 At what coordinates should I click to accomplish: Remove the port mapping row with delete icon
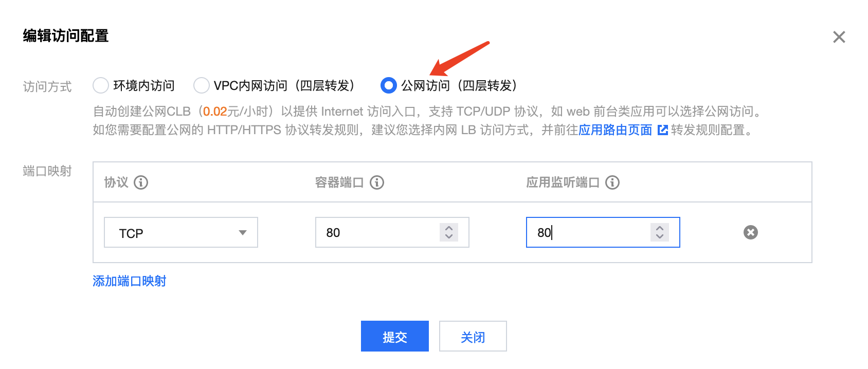pos(751,232)
